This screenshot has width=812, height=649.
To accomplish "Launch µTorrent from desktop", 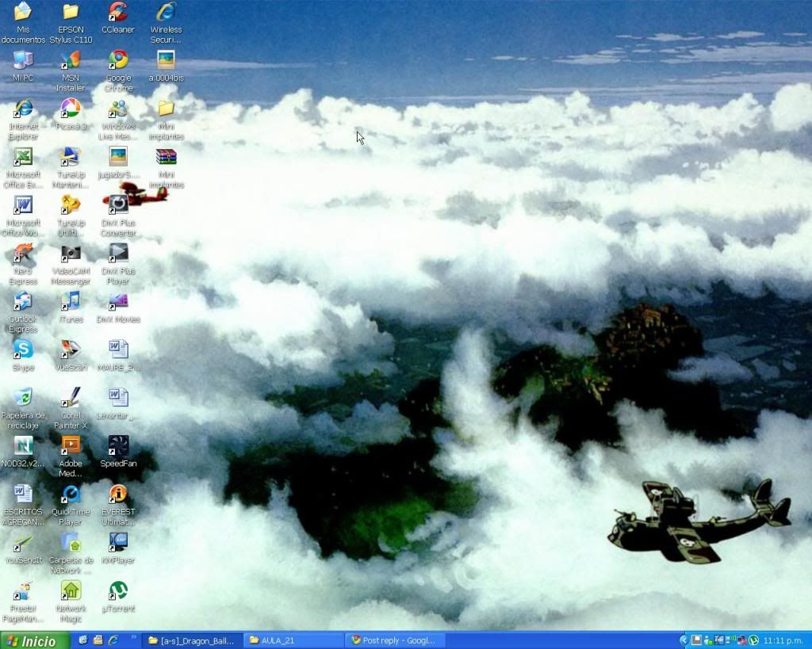I will (118, 591).
